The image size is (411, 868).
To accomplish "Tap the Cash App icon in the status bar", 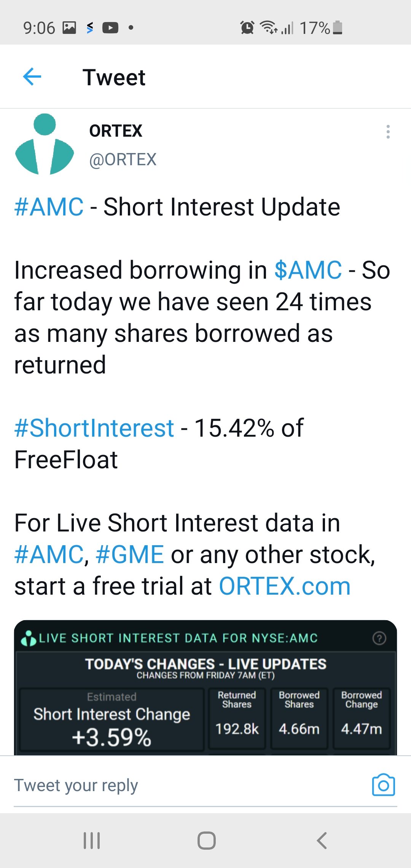I will coord(90,27).
